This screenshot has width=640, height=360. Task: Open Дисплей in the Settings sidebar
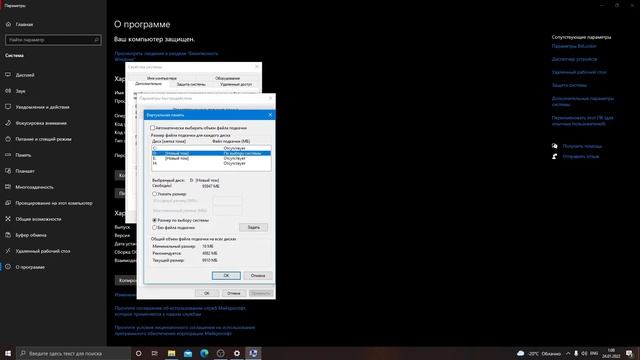click(25, 75)
